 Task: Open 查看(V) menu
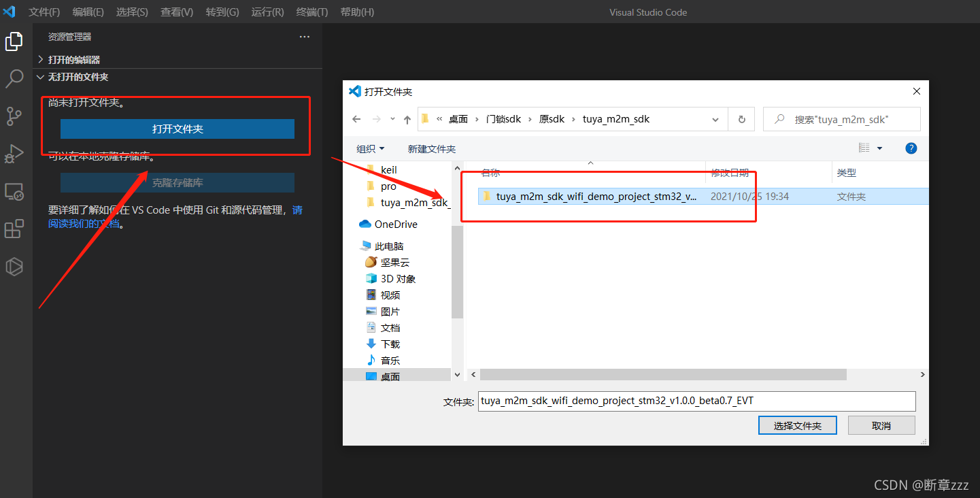[x=177, y=12]
